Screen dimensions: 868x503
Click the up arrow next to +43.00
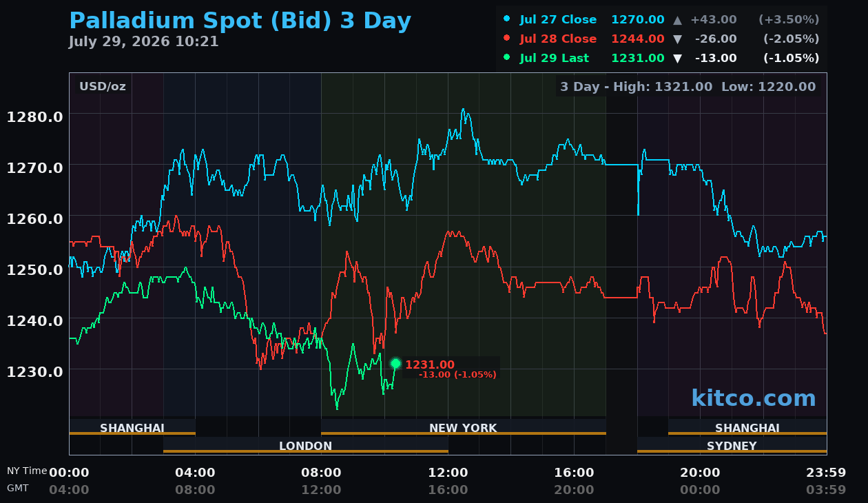click(x=677, y=20)
